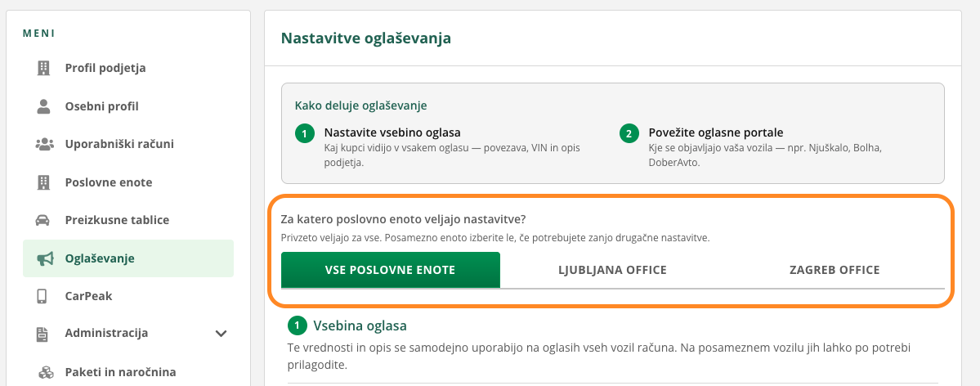The height and width of the screenshot is (386, 980).
Task: Click the Profil podjetja building icon
Action: pyautogui.click(x=43, y=68)
